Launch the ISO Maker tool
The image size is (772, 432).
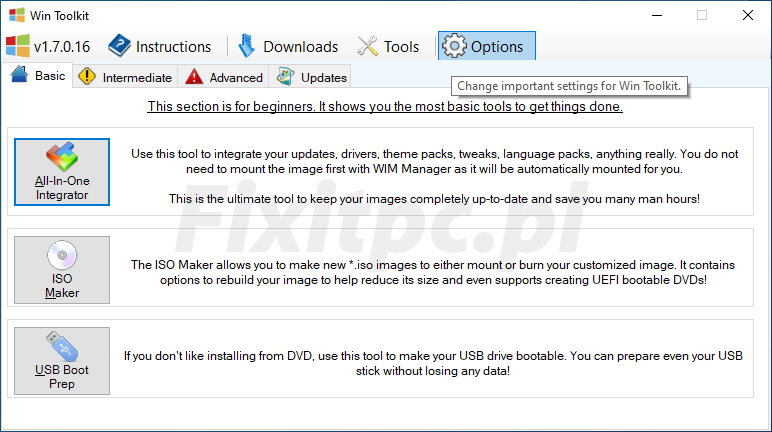(62, 270)
